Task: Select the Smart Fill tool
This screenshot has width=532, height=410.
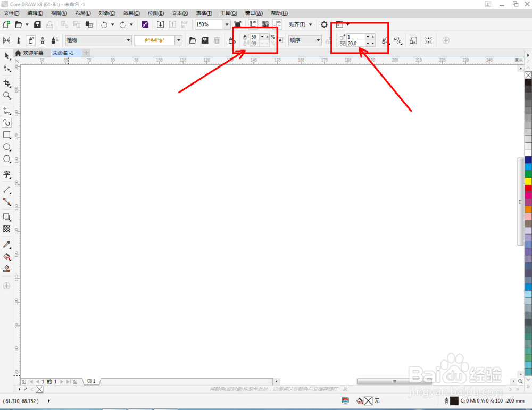Action: pos(7,269)
